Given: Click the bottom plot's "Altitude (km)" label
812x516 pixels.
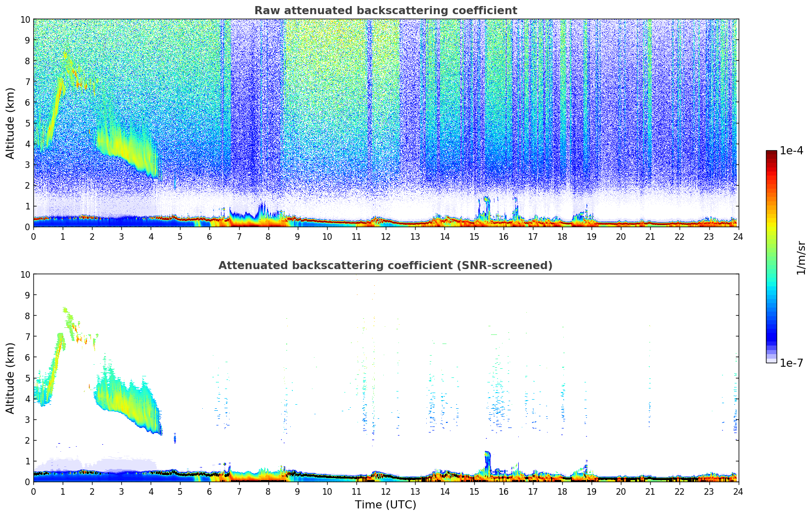Looking at the screenshot, I should [x=11, y=378].
